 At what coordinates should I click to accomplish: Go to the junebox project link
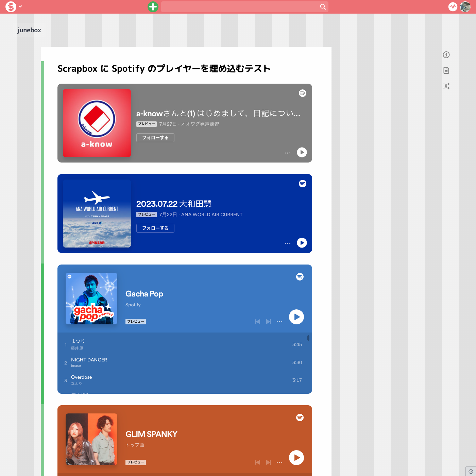(29, 30)
